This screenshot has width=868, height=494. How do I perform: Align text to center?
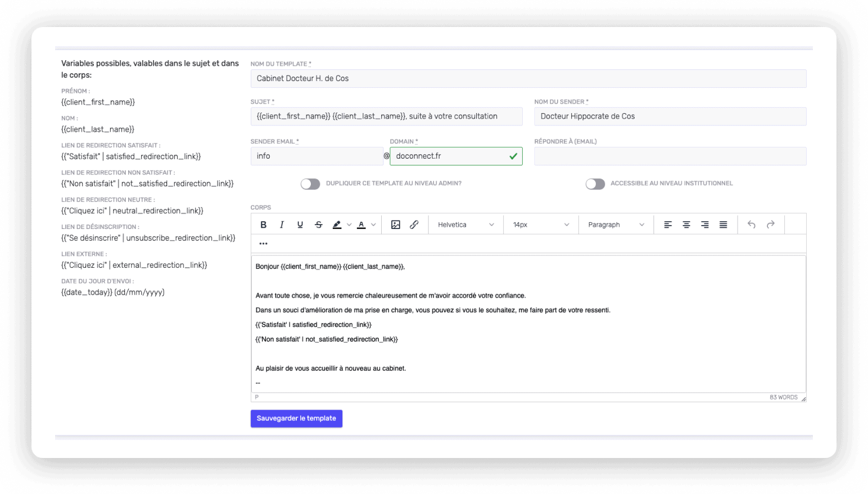tap(686, 224)
